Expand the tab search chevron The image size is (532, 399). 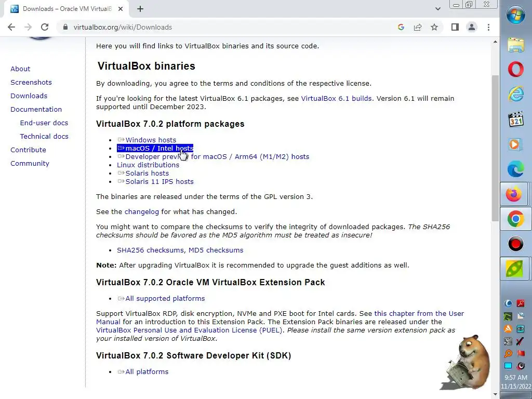(x=437, y=9)
